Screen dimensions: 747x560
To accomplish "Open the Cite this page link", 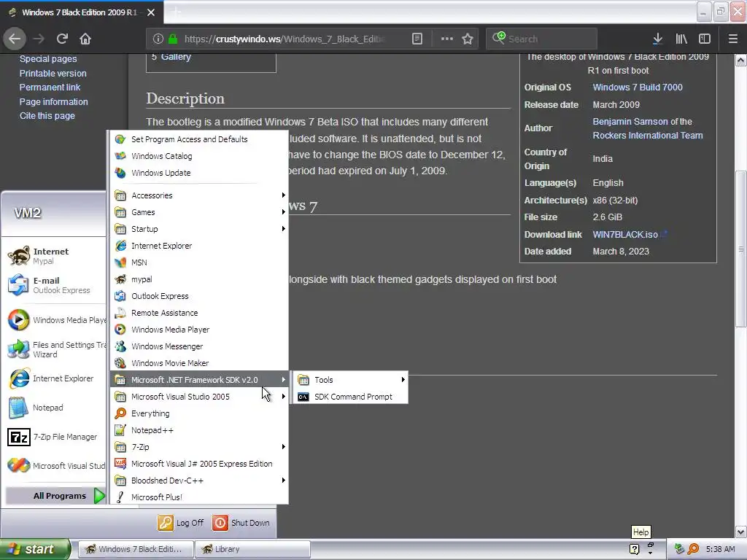I will tap(47, 116).
